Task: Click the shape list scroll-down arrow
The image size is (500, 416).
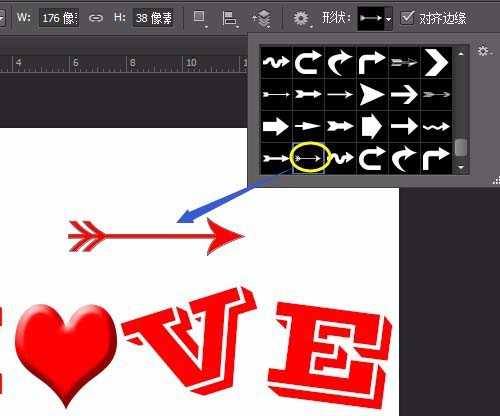Action: tap(461, 166)
